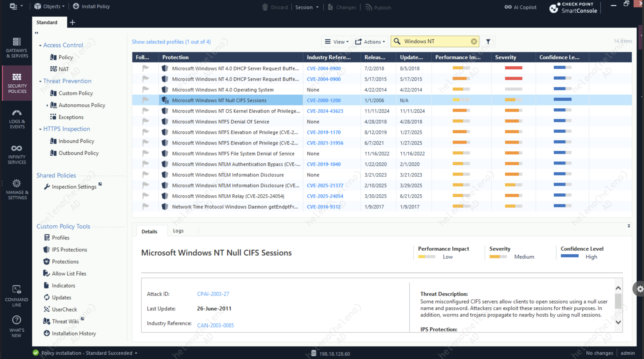Open the Gateways & Servers view

(x=17, y=47)
